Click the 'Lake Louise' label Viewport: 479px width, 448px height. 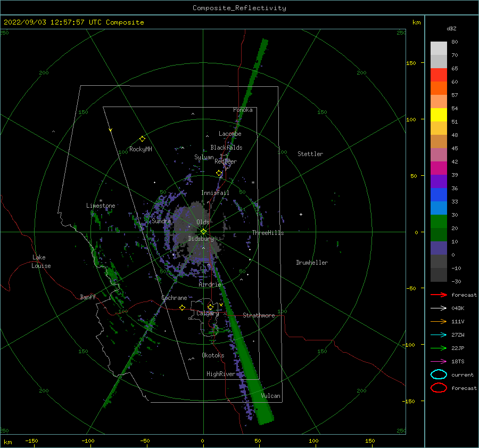click(x=41, y=262)
